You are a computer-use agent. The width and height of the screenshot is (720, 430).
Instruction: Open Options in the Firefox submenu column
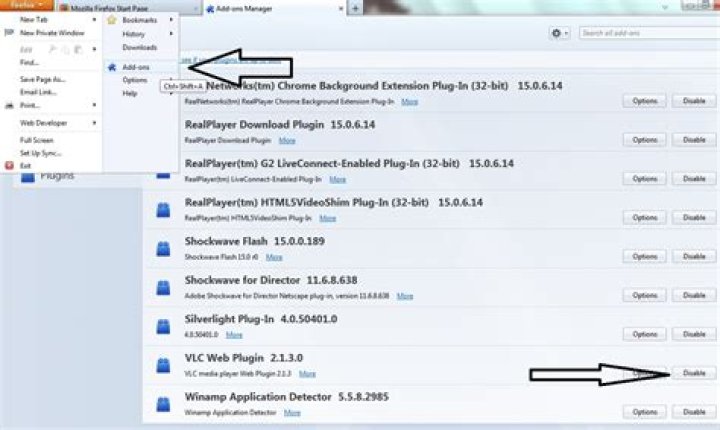pyautogui.click(x=135, y=80)
